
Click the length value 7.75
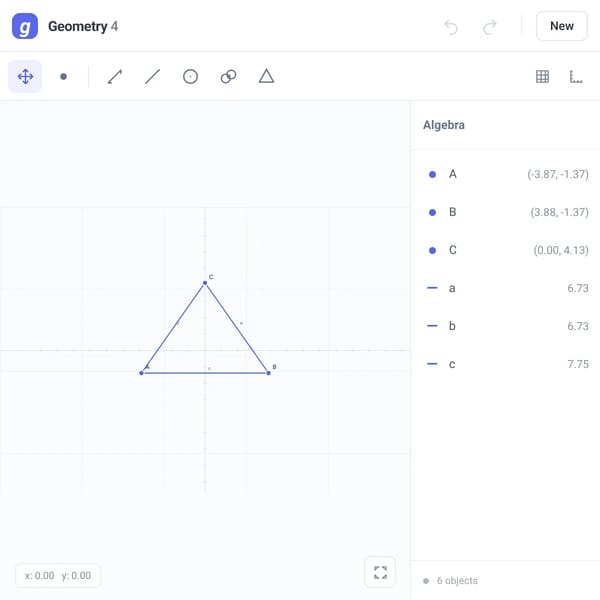tap(578, 364)
